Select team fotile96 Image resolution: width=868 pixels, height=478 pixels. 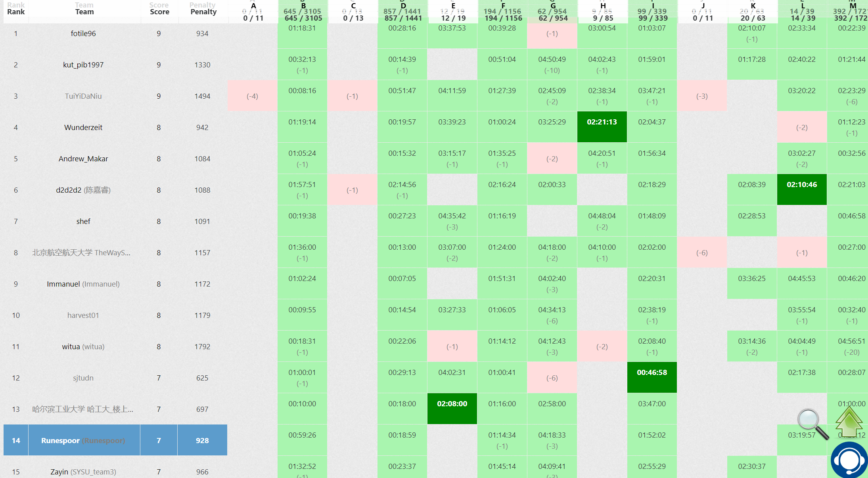coord(83,34)
